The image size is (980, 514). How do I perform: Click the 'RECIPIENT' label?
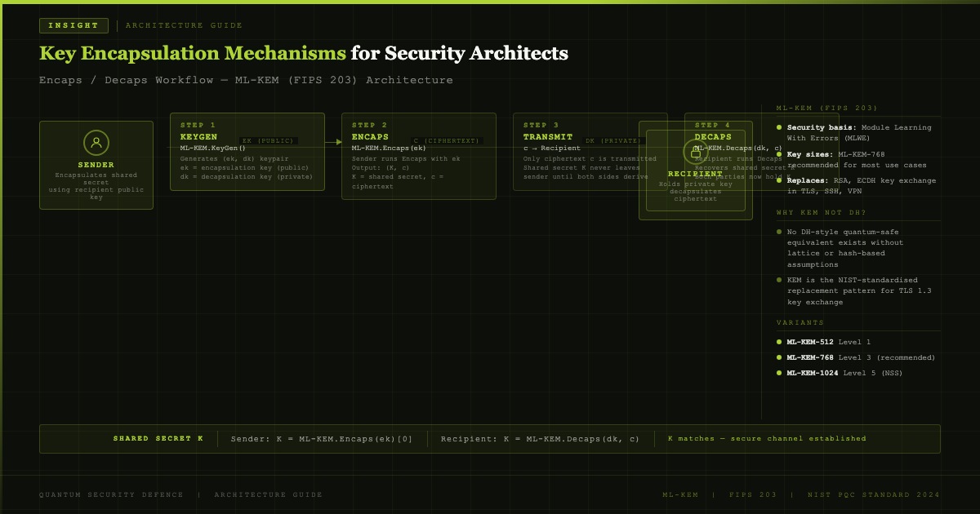tap(695, 174)
